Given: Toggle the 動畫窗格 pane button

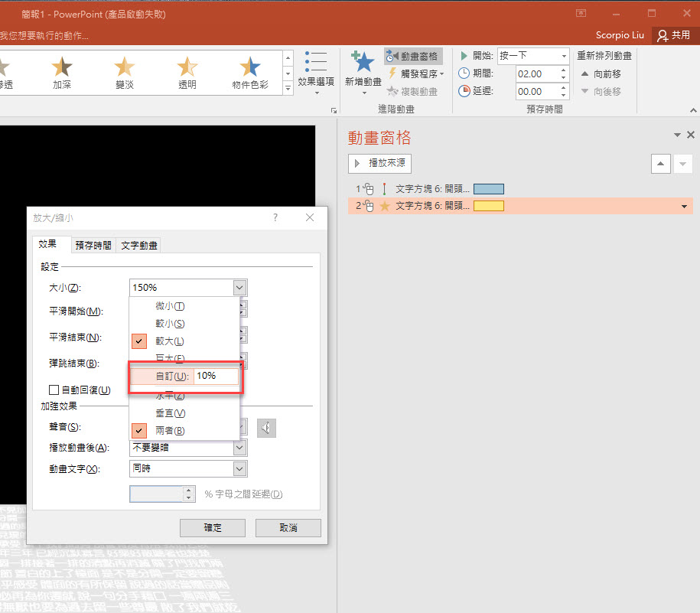Looking at the screenshot, I should coord(413,56).
